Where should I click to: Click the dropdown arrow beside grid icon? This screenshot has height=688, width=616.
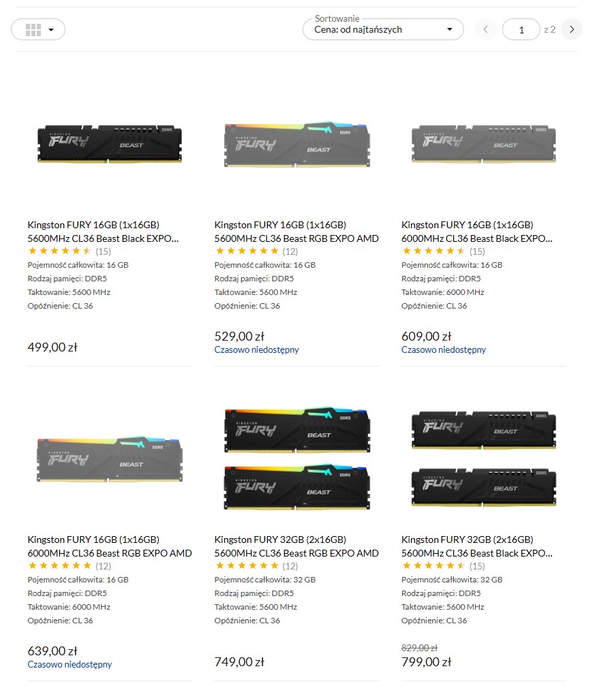[51, 30]
